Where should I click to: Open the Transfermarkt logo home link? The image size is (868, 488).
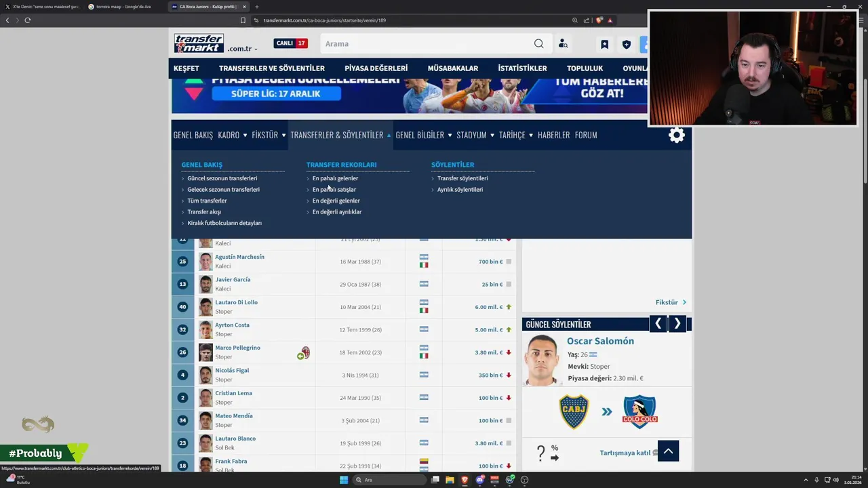click(199, 43)
